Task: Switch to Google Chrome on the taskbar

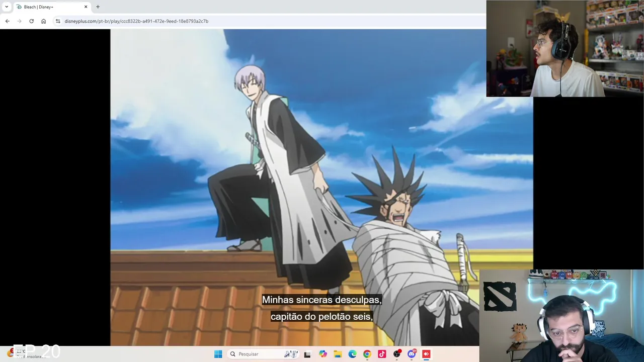Action: click(367, 354)
